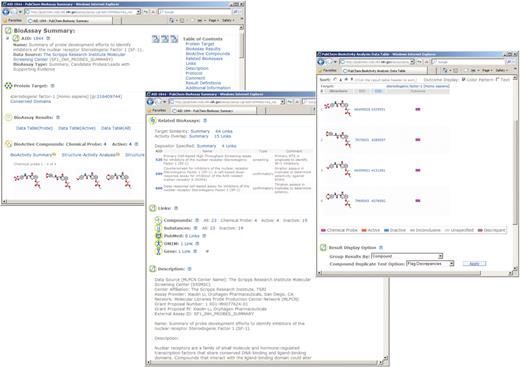Image resolution: width=520 pixels, height=367 pixels.
Task: Select the first Sort radio option in Data Table
Action: point(335,80)
